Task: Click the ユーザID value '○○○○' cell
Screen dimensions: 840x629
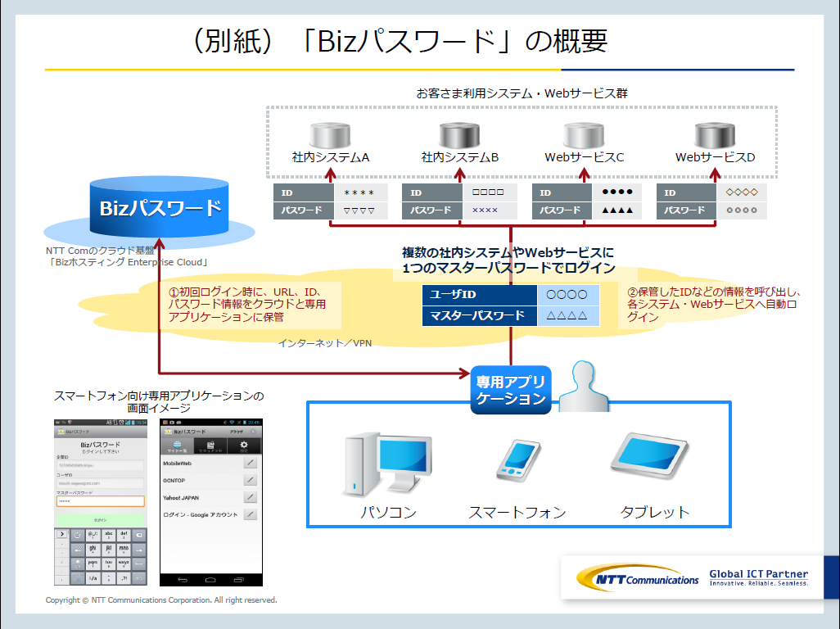Action: point(567,295)
